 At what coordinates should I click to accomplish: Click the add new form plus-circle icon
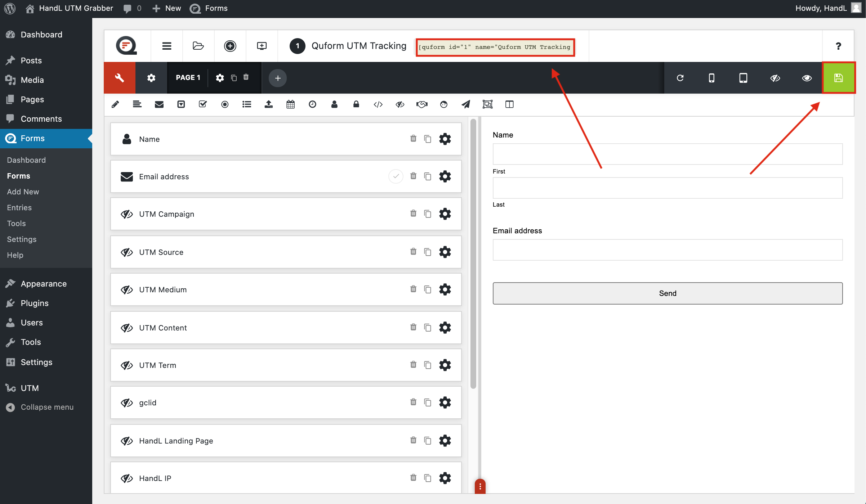pyautogui.click(x=230, y=46)
